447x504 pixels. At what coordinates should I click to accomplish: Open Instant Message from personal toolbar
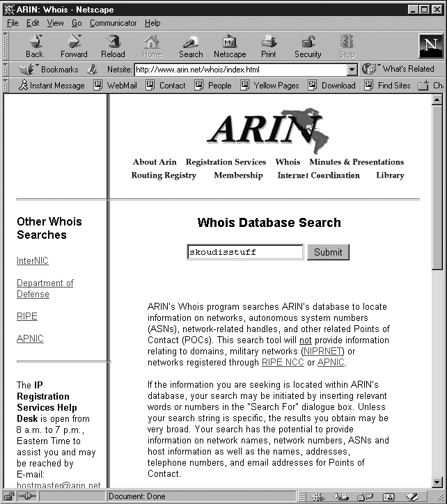(x=52, y=85)
